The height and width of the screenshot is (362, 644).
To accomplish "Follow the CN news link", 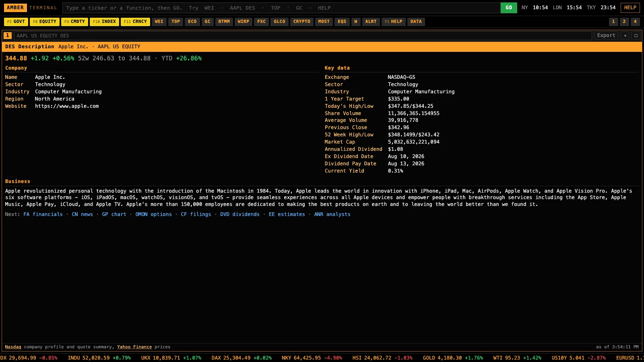I will 83,214.
